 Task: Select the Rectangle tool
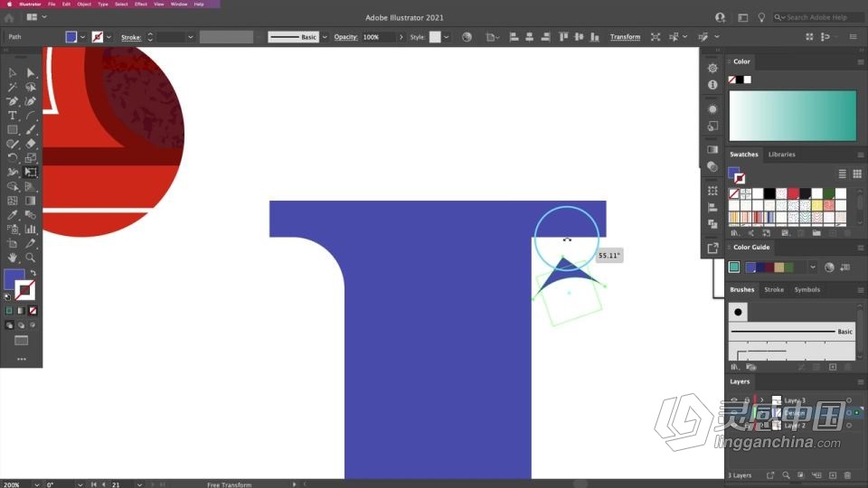[x=12, y=129]
